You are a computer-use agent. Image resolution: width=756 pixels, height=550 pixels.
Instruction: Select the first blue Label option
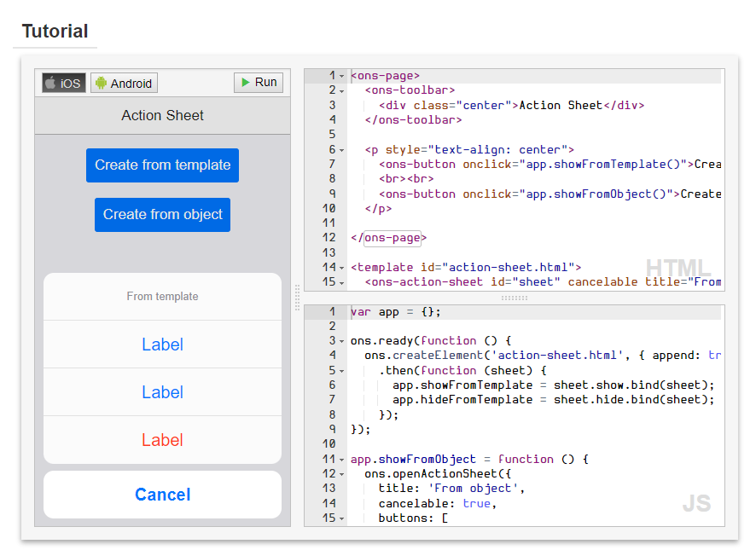click(x=162, y=344)
